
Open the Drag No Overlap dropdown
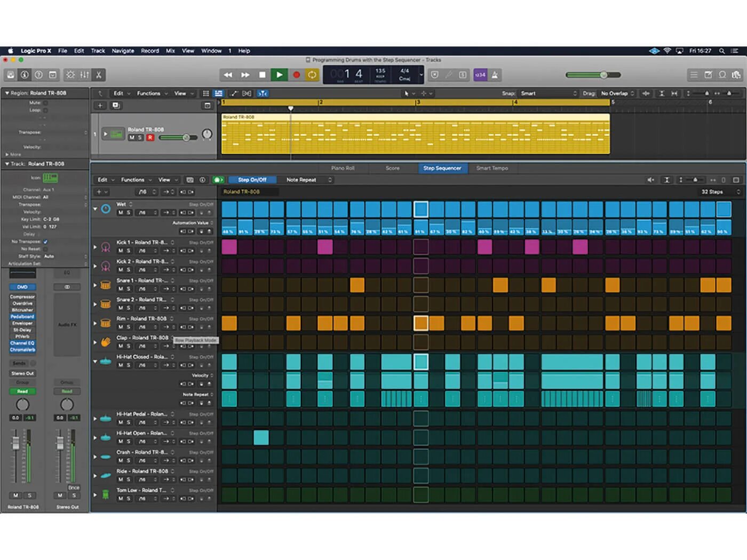pos(617,93)
